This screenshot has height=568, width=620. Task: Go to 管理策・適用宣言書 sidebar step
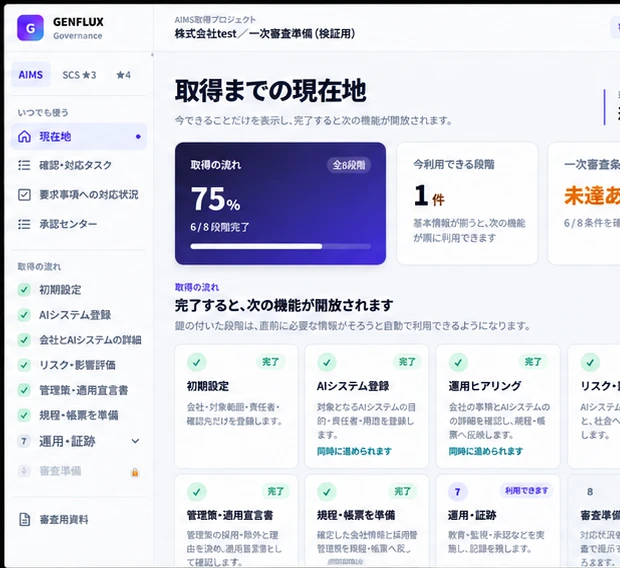tap(78, 390)
